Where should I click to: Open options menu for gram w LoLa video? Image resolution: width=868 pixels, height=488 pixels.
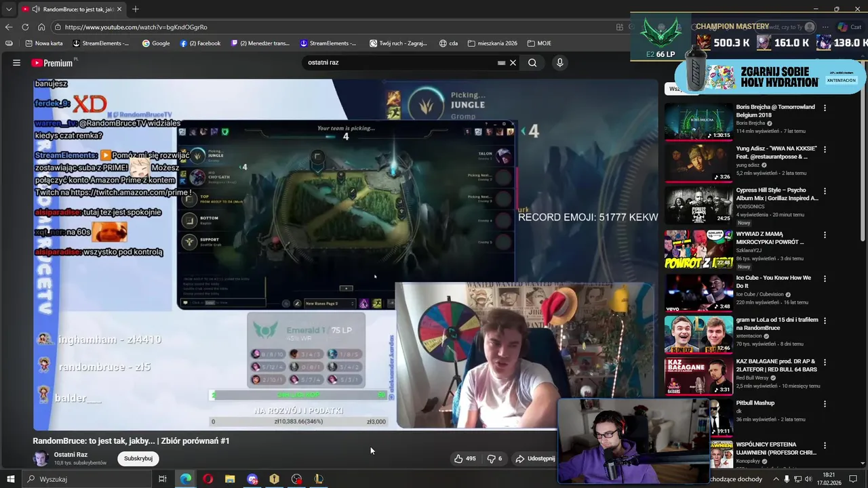click(825, 321)
